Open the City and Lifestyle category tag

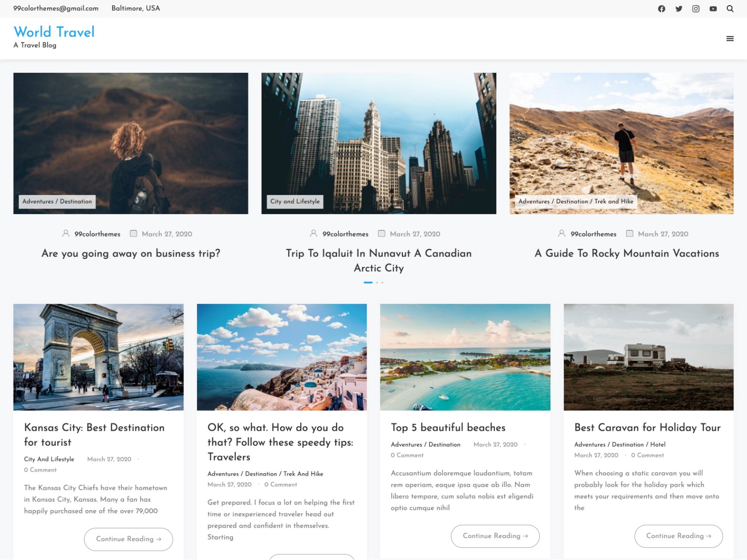(x=295, y=202)
